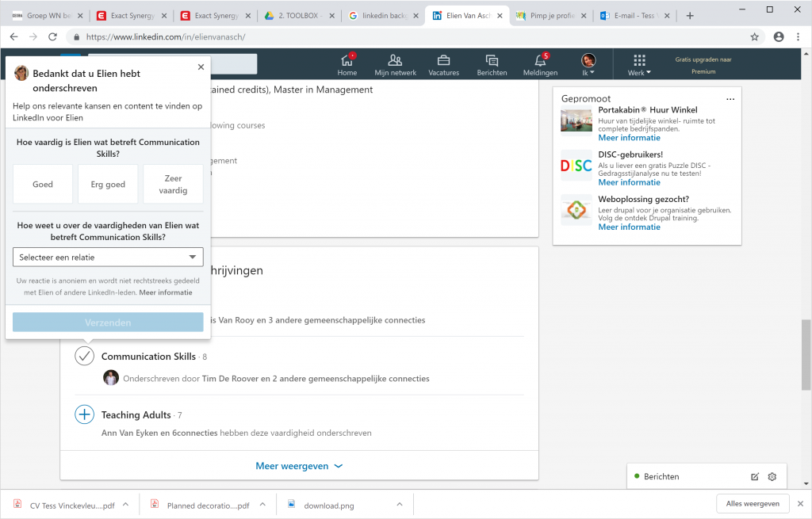Image resolution: width=812 pixels, height=519 pixels.
Task: Open Tim De Roover endorser avatar
Action: (x=111, y=378)
